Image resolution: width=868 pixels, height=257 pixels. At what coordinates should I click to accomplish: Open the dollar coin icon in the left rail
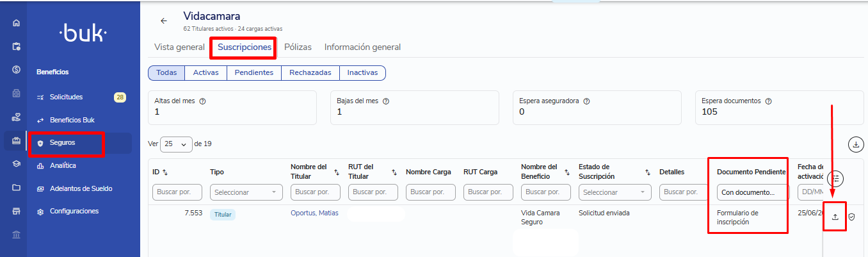(16, 69)
